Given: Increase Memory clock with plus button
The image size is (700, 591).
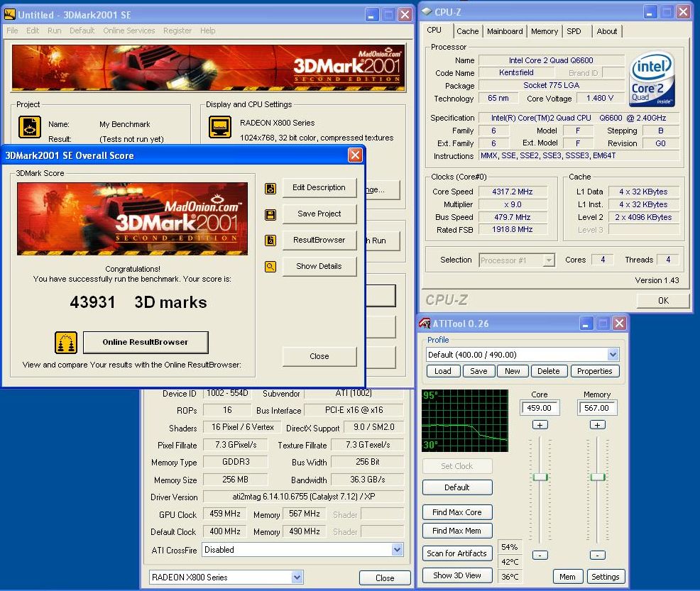Looking at the screenshot, I should point(597,425).
